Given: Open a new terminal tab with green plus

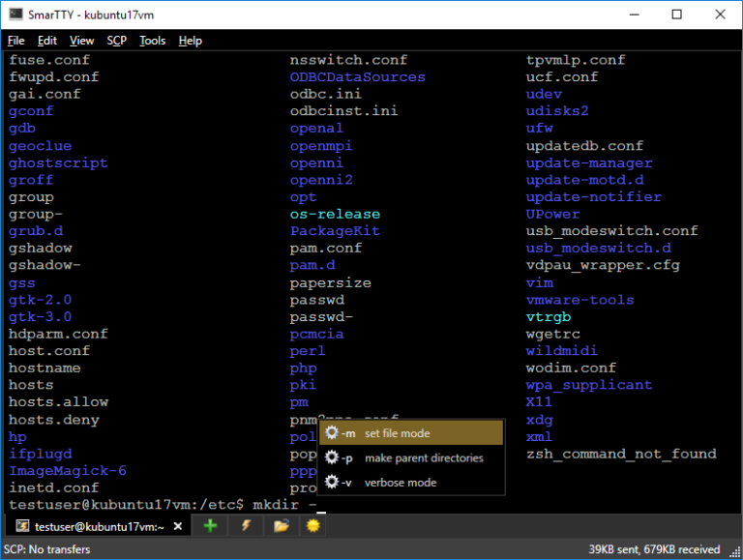Looking at the screenshot, I should [x=210, y=526].
